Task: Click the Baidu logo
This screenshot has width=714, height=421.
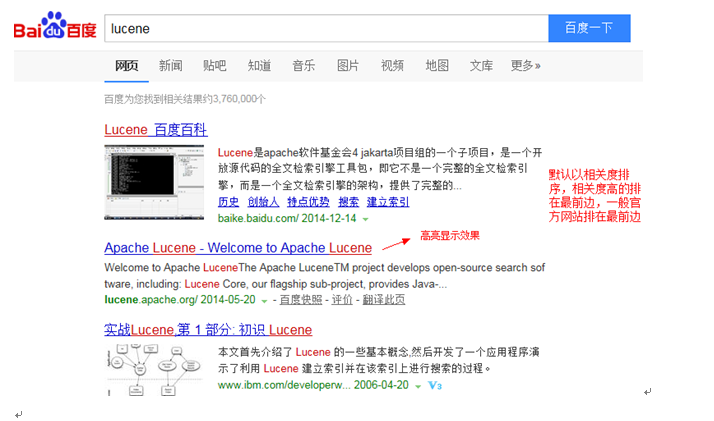Action: tap(55, 26)
